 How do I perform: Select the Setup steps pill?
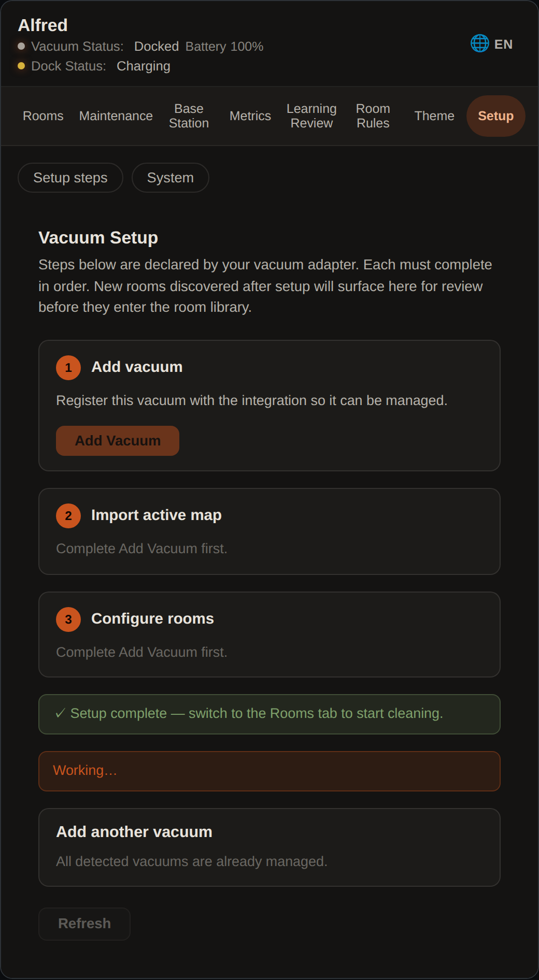click(x=70, y=178)
